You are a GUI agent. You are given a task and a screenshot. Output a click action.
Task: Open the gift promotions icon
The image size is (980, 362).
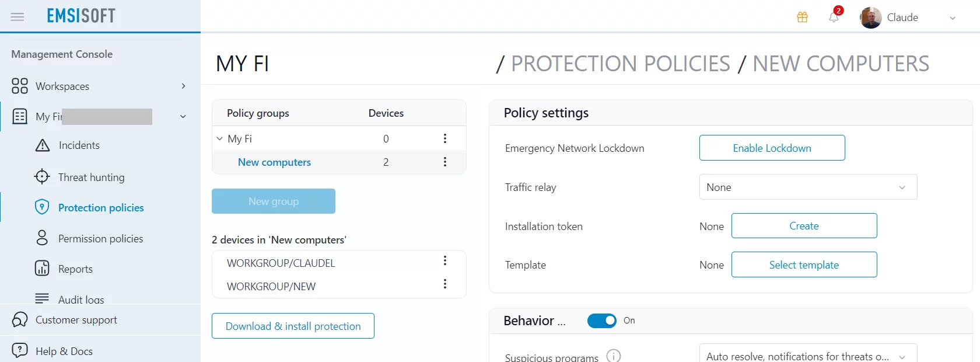click(x=801, y=17)
